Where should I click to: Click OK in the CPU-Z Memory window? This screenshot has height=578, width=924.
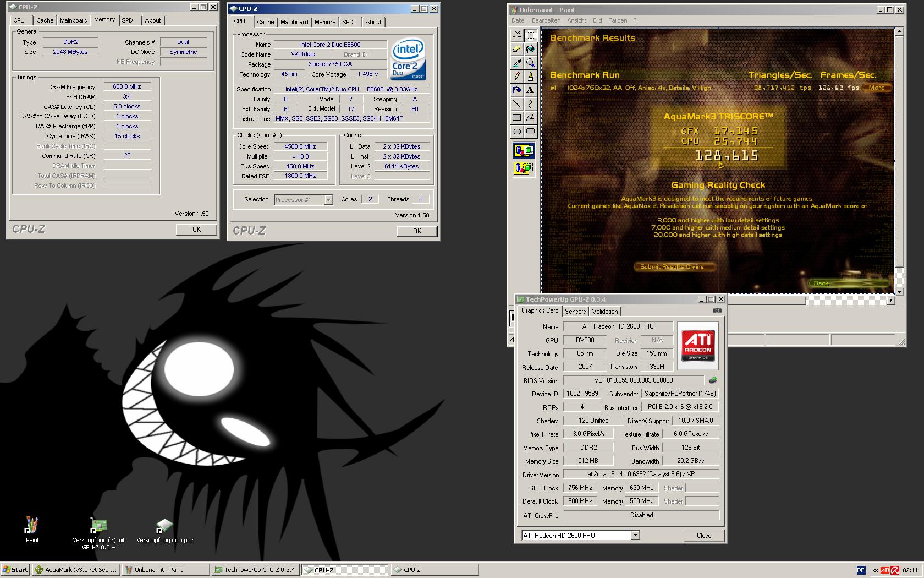coord(196,230)
